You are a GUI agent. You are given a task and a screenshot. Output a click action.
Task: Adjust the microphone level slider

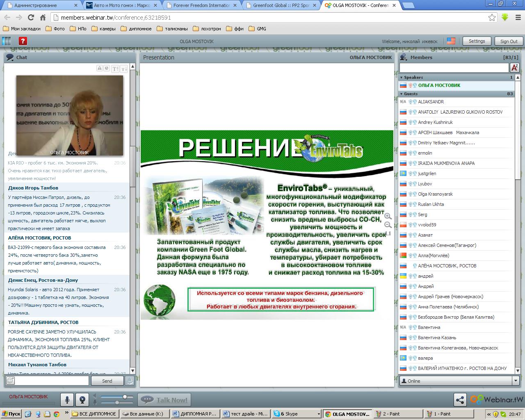(118, 403)
